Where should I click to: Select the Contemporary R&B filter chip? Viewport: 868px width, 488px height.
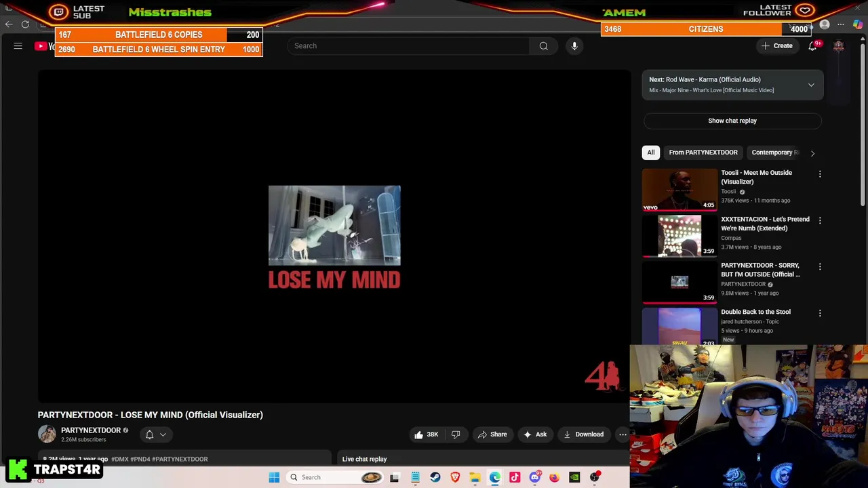point(775,152)
